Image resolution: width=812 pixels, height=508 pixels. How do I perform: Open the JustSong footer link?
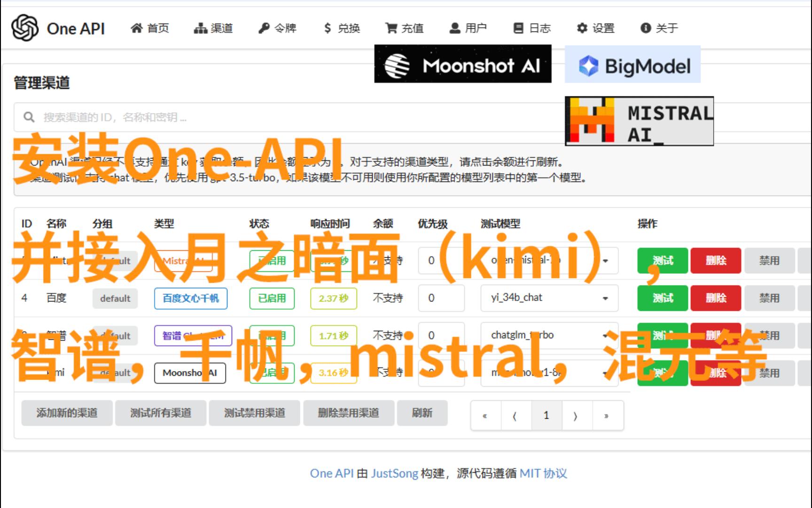[x=394, y=473]
